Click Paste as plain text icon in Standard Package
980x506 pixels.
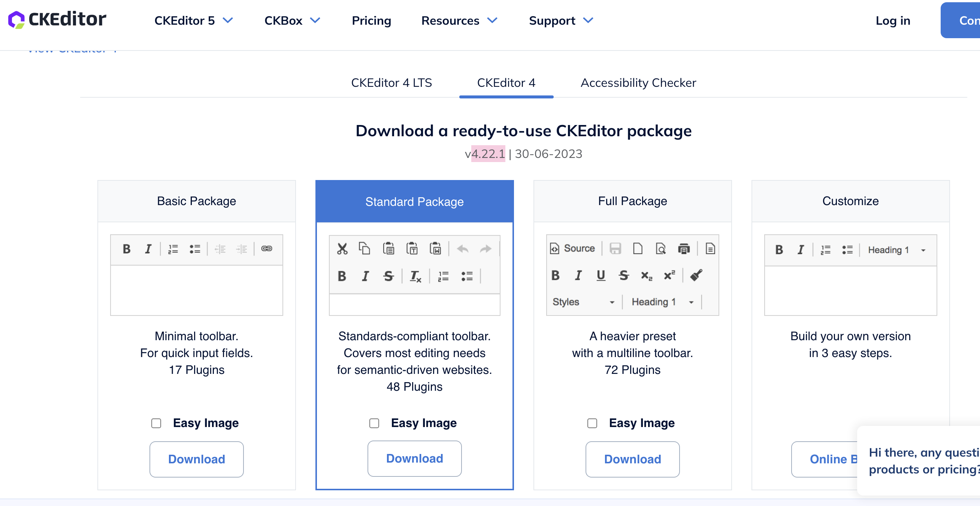coord(412,249)
